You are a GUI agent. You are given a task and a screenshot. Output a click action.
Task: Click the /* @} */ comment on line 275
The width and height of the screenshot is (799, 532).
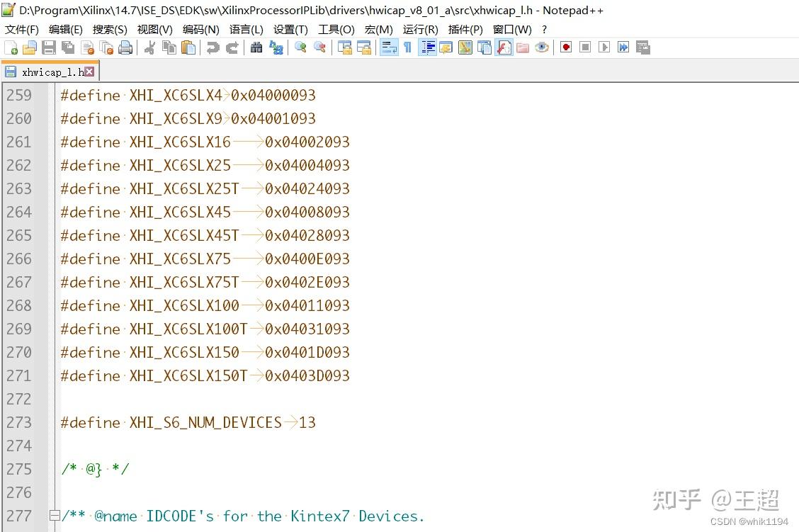95,470
